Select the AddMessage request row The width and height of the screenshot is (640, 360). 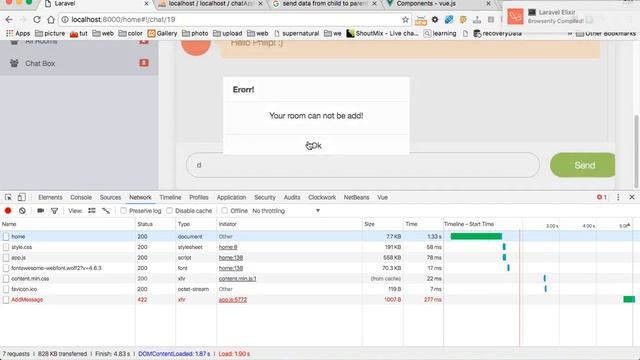tap(320, 300)
